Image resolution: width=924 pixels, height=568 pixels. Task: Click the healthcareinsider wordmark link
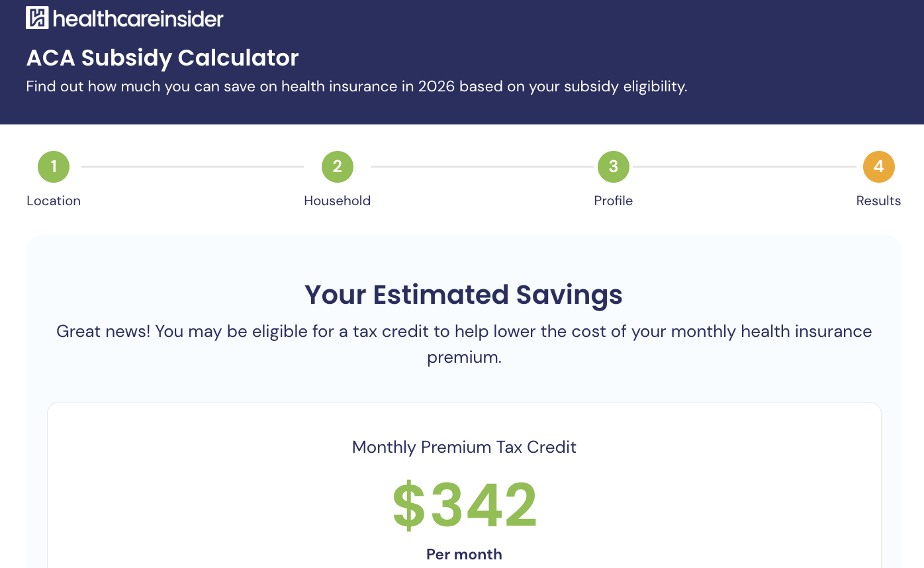point(139,18)
